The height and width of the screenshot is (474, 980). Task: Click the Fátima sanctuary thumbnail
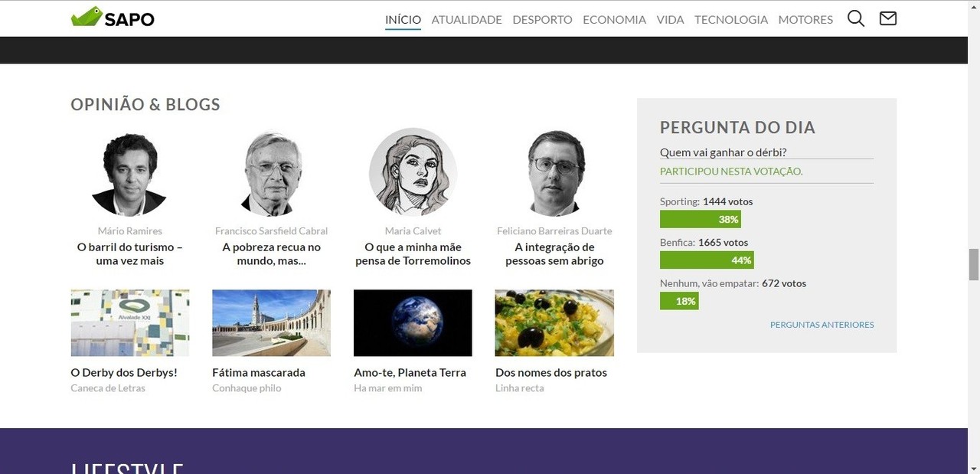(x=271, y=322)
